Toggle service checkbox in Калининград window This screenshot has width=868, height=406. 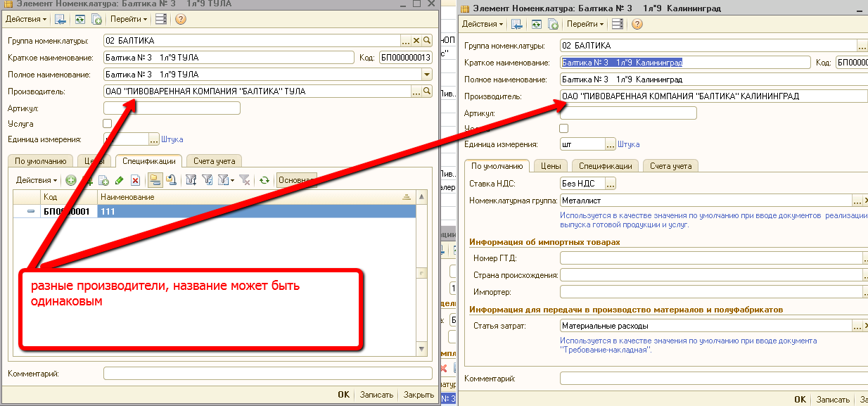pos(563,129)
